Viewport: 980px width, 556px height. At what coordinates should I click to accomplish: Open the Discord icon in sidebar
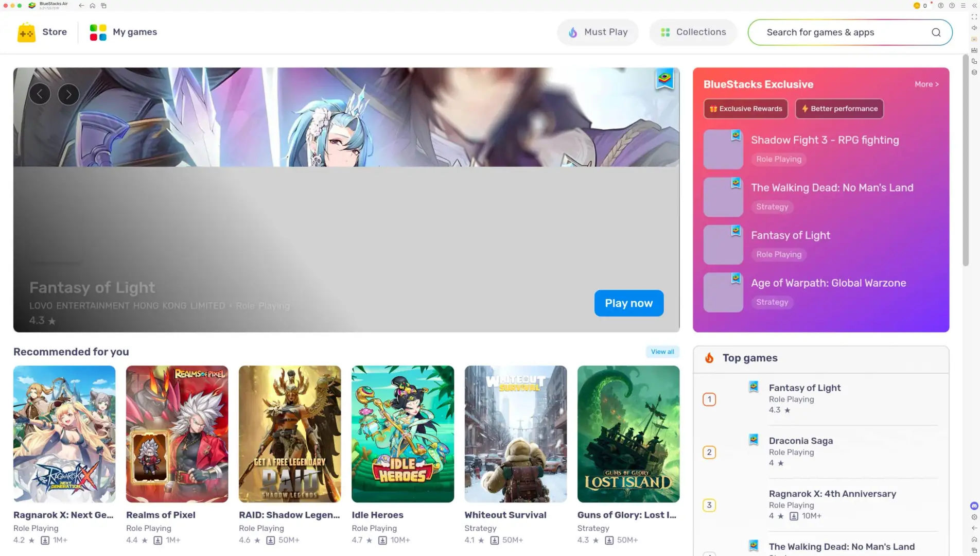[x=974, y=506]
